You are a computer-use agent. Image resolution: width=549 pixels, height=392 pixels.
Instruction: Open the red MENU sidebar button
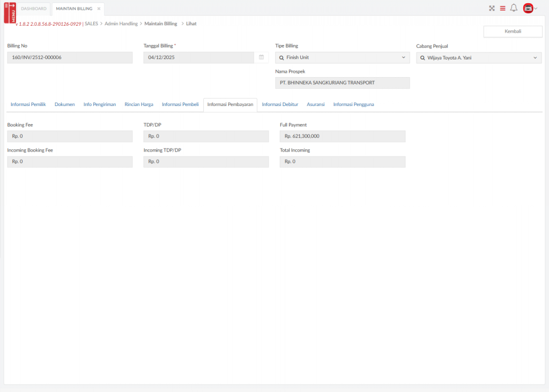(10, 12)
